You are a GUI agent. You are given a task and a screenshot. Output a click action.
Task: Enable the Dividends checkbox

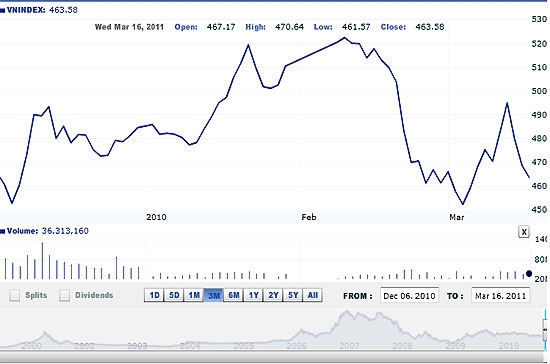[64, 295]
